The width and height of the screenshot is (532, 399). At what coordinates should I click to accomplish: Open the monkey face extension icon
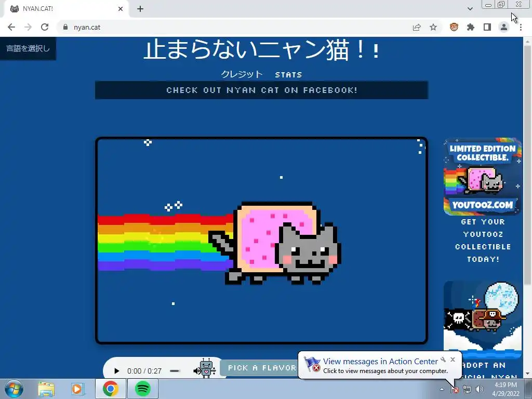(454, 27)
